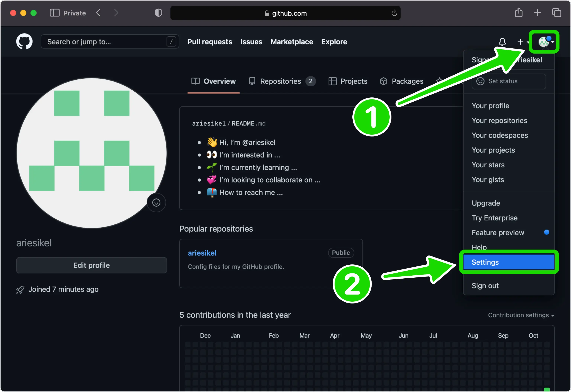Select Your profile from the menu
Viewport: 571px width, 392px height.
[509, 106]
